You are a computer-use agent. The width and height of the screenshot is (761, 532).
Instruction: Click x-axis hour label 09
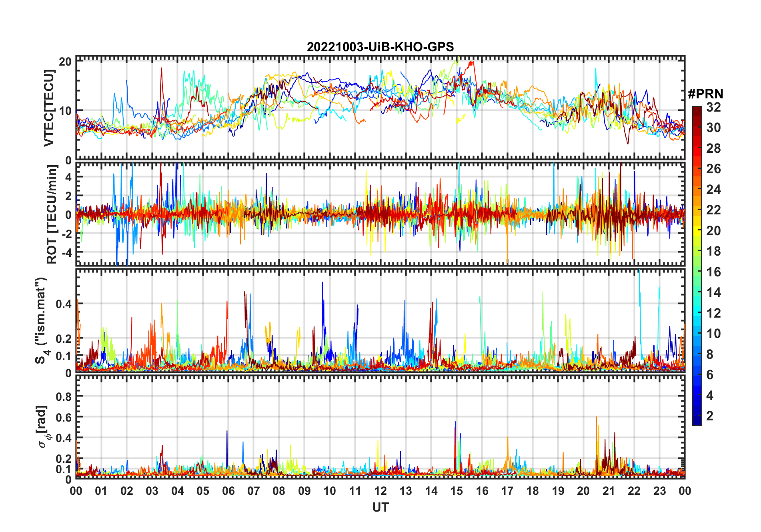pos(304,491)
